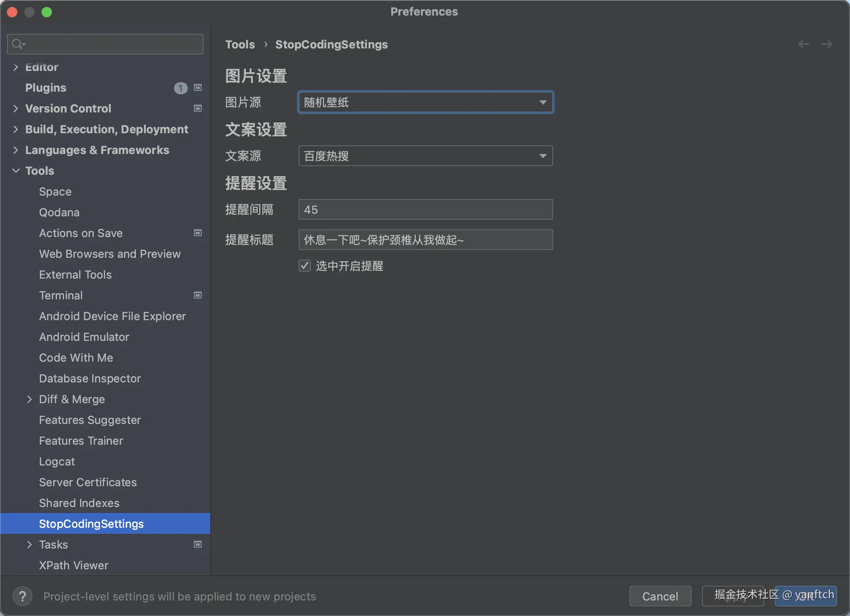Expand the Diff & Merge node
The width and height of the screenshot is (850, 616).
[29, 399]
